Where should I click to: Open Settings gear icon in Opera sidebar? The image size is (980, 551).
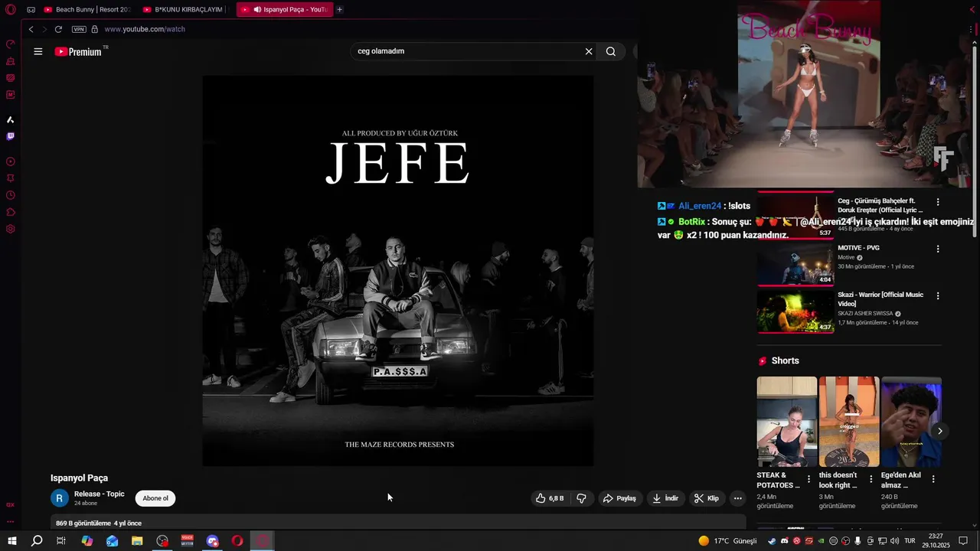tap(11, 229)
